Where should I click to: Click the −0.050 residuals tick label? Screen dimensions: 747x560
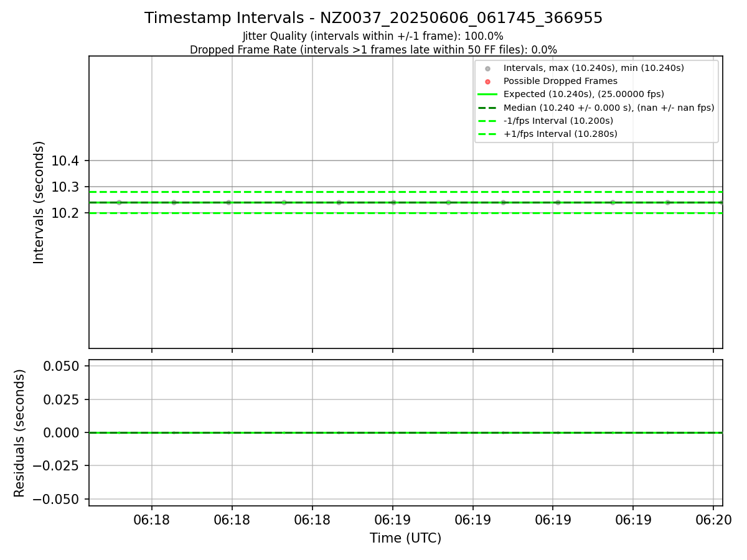[x=55, y=499]
